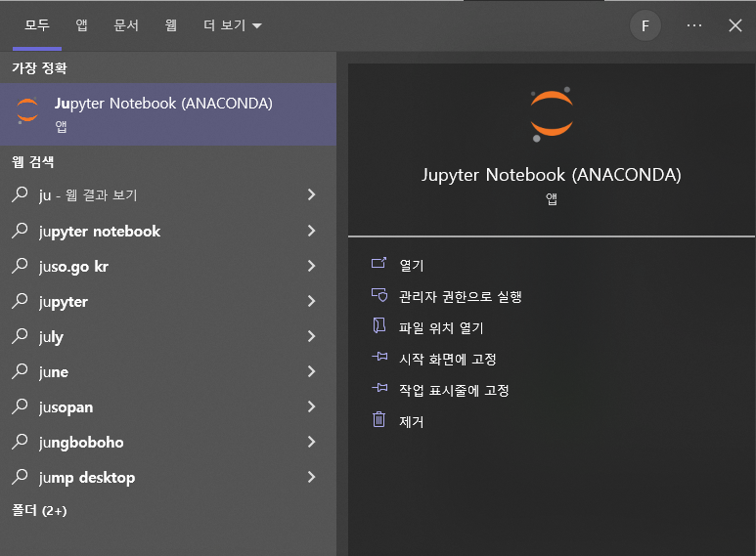Click the 열기 open icon
This screenshot has width=756, height=556.
click(378, 263)
